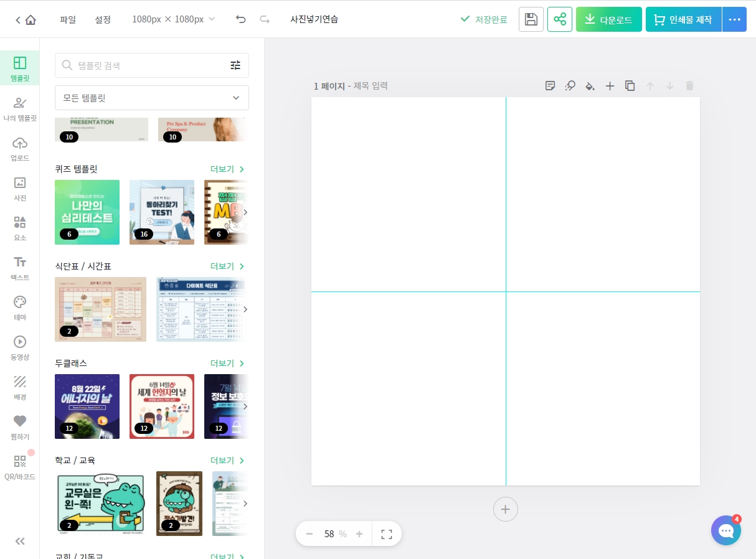Click 인쇄물 제작 button
This screenshot has width=756, height=559.
(684, 19)
